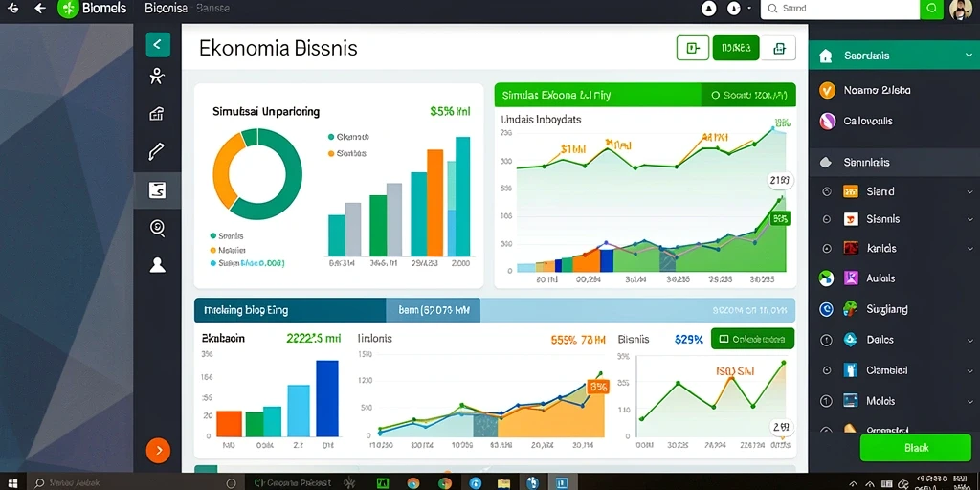The height and width of the screenshot is (490, 980).
Task: Select the Imolaing blog Eiing tab
Action: pos(290,310)
